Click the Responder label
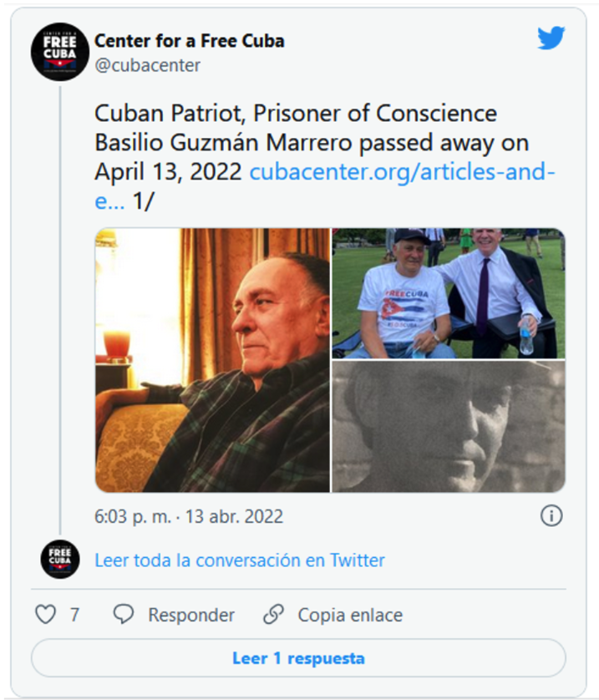This screenshot has width=599, height=700. pyautogui.click(x=191, y=615)
